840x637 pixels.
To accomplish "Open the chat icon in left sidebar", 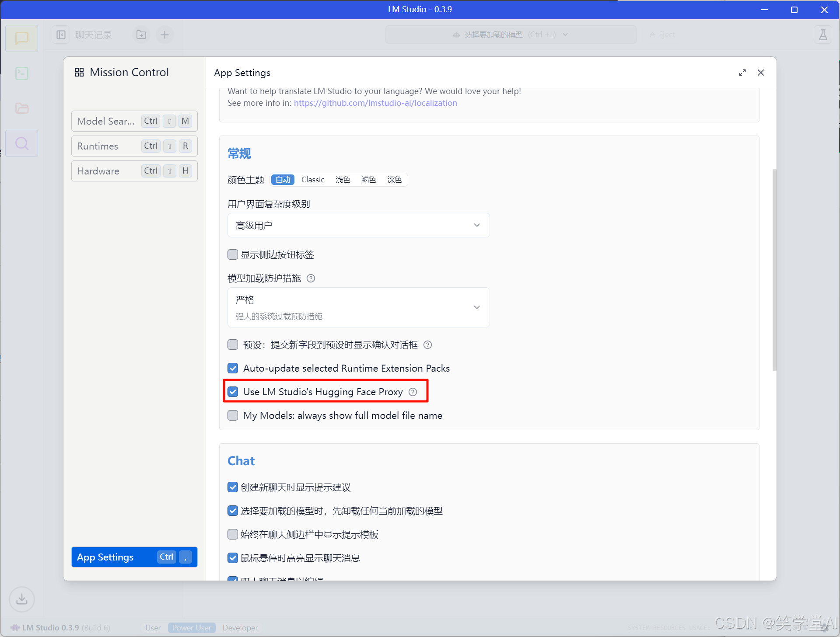I will coord(21,38).
